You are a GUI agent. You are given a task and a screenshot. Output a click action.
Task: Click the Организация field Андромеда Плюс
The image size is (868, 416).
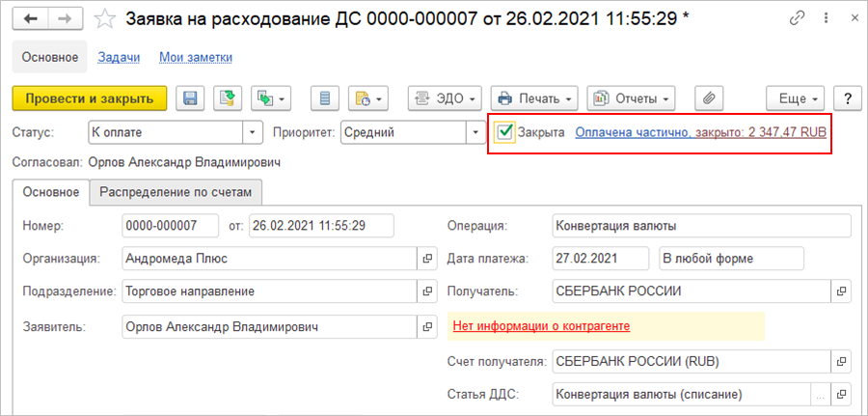(x=268, y=258)
